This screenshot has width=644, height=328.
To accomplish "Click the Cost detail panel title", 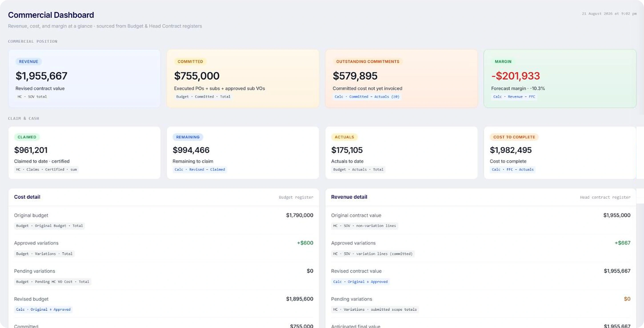I will (x=27, y=197).
